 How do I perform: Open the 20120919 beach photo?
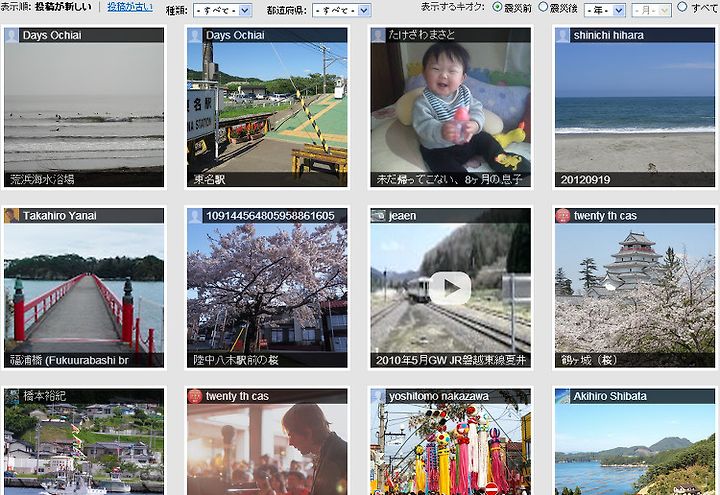pos(635,107)
